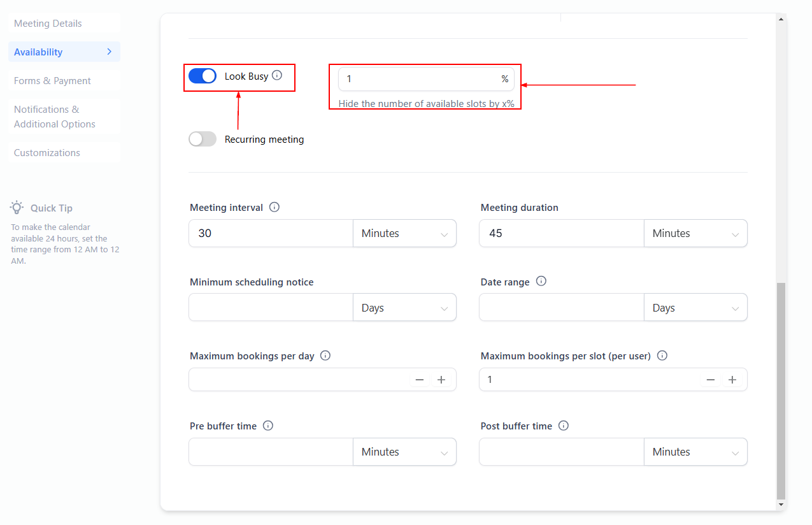
Task: Open the Date range unit dropdown
Action: tap(695, 308)
